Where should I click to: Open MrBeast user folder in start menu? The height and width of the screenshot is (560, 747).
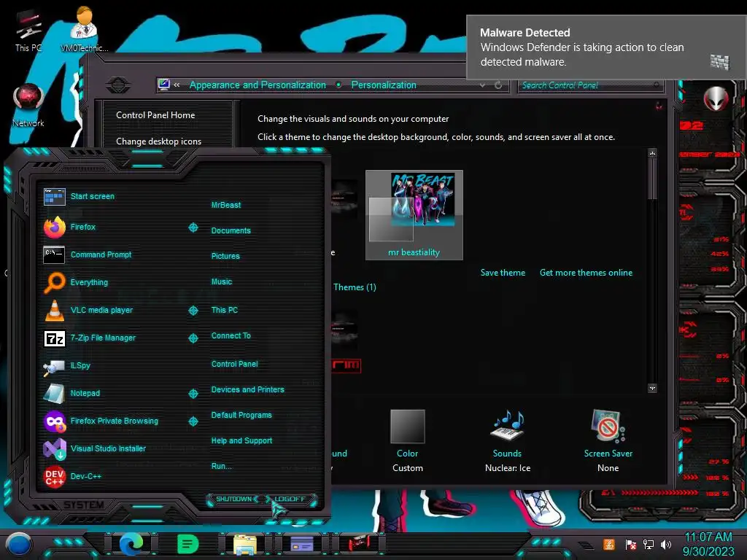(226, 205)
